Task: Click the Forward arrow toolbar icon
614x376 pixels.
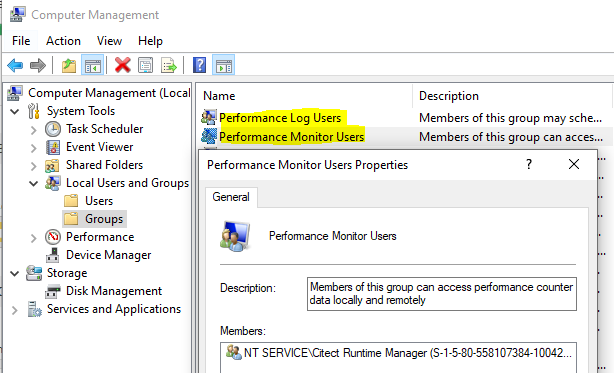Action: pos(38,65)
